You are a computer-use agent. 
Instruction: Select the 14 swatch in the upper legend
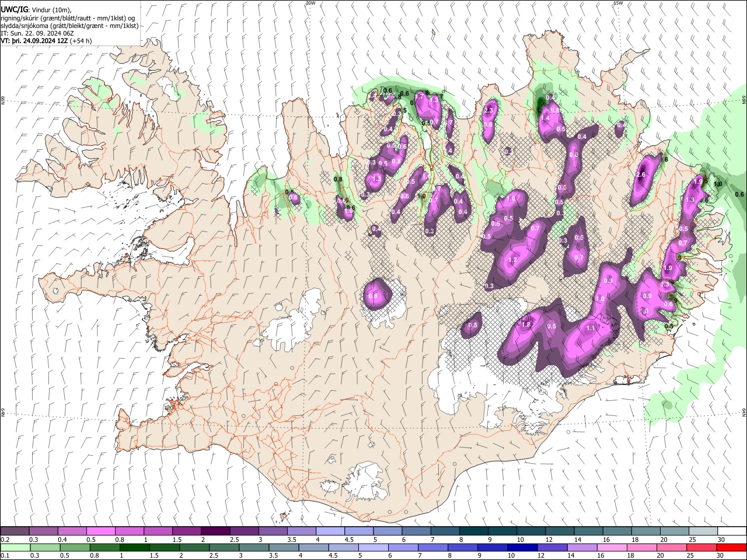[588, 531]
